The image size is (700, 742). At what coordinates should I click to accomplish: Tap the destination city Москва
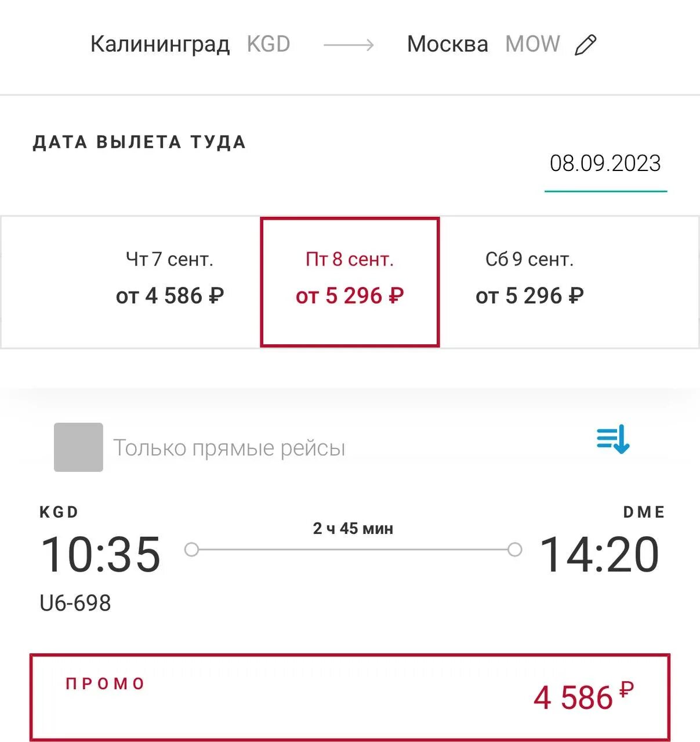[x=447, y=45]
